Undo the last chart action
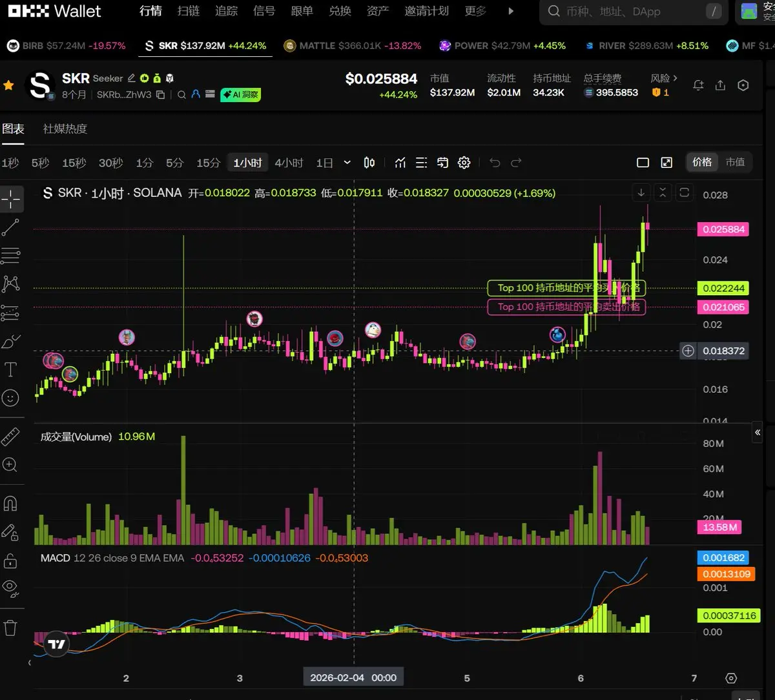Screen dimensions: 775x700 (495, 163)
